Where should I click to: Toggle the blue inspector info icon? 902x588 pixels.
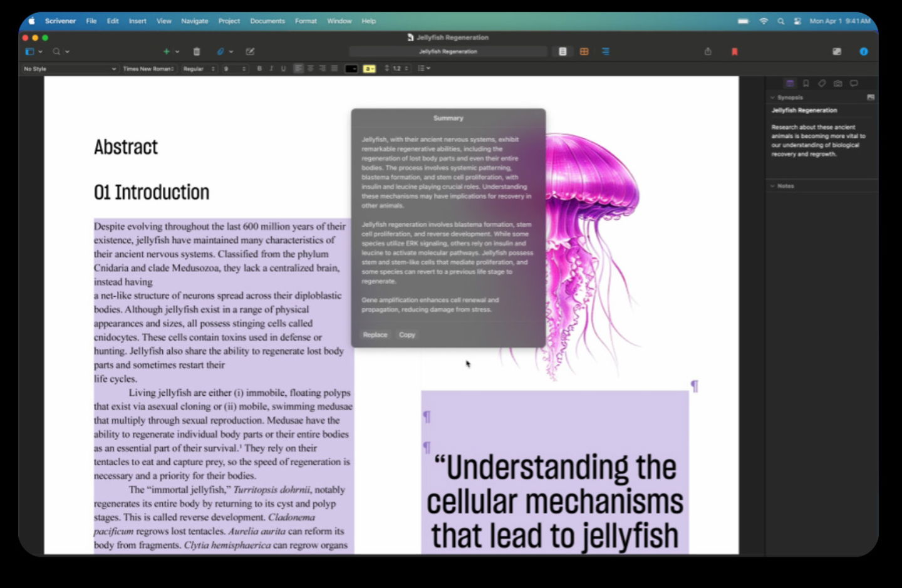[x=864, y=51]
